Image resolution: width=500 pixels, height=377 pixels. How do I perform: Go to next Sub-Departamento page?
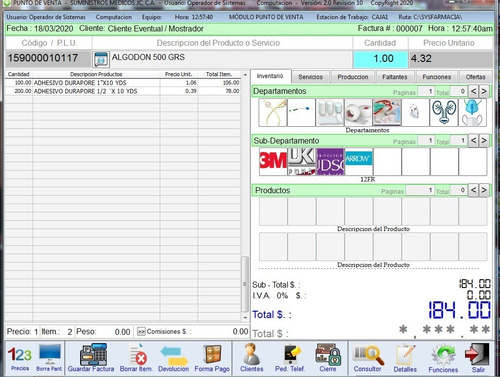point(484,141)
